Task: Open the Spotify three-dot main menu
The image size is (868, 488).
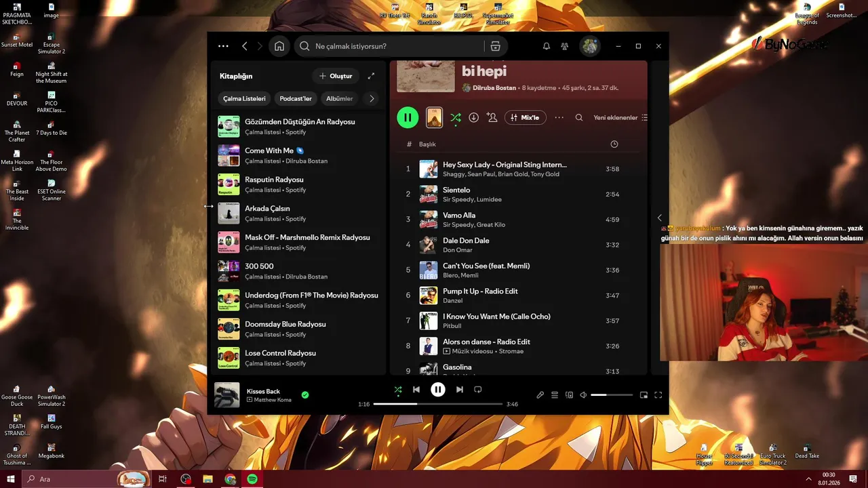Action: click(223, 46)
